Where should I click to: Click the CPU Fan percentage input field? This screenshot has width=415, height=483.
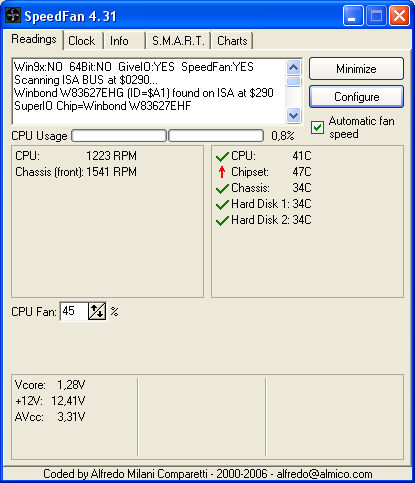point(74,311)
